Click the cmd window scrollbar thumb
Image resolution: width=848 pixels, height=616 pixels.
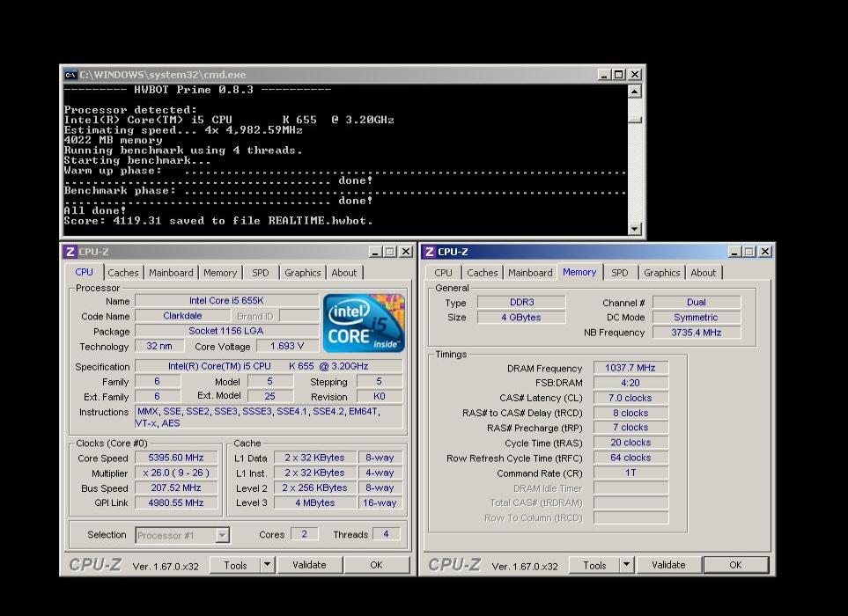click(x=634, y=120)
